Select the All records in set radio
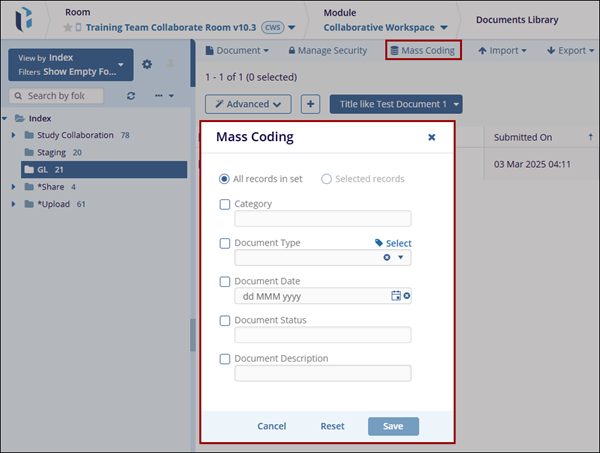600x453 pixels. coord(224,179)
